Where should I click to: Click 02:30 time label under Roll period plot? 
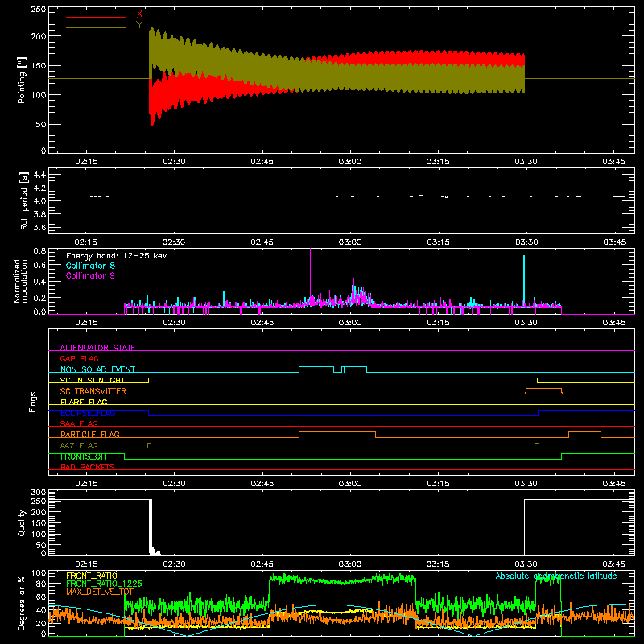[x=174, y=242]
